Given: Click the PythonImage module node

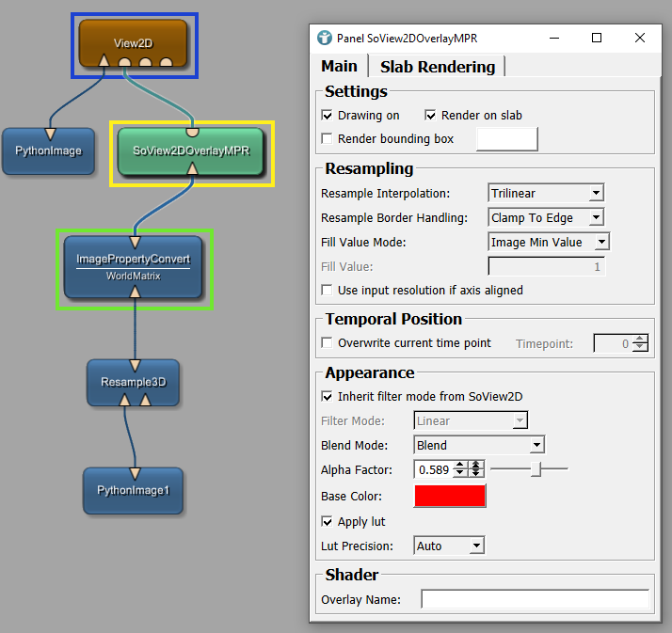Looking at the screenshot, I should tap(49, 150).
